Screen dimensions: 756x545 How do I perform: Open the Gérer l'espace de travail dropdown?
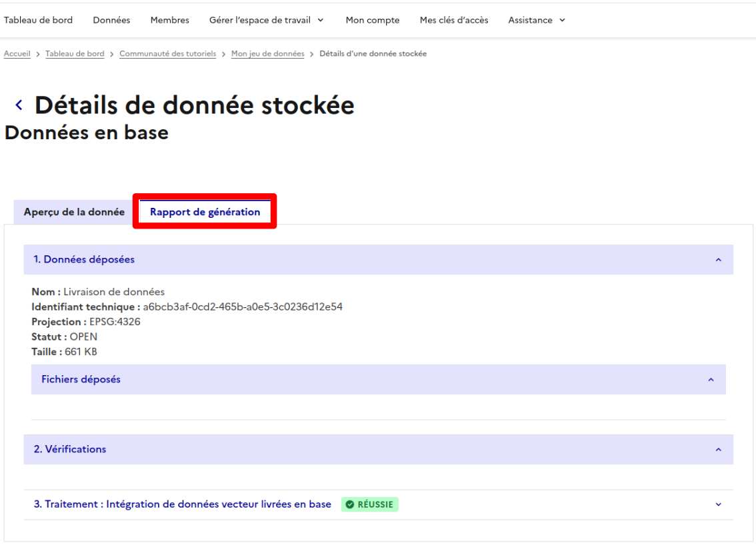[266, 20]
